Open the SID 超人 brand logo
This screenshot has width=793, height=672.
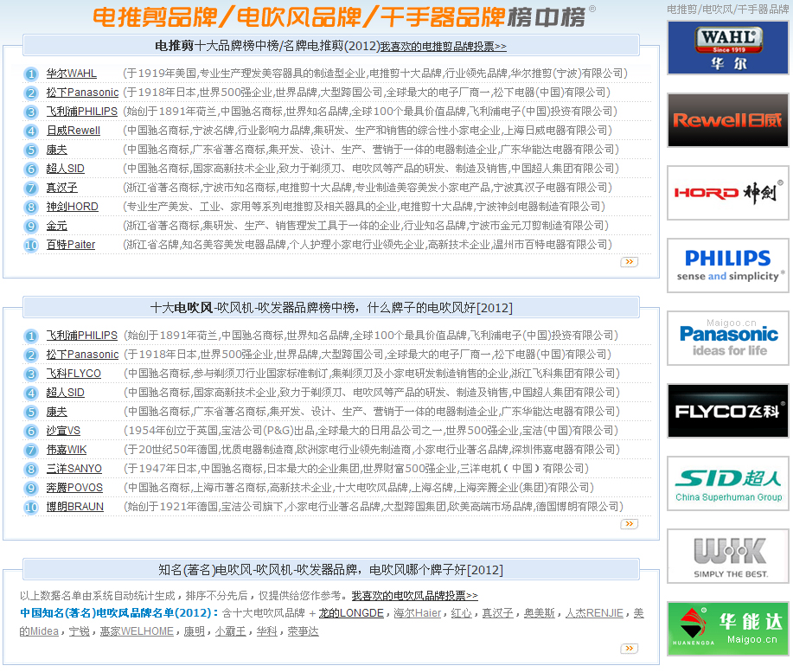[x=728, y=484]
